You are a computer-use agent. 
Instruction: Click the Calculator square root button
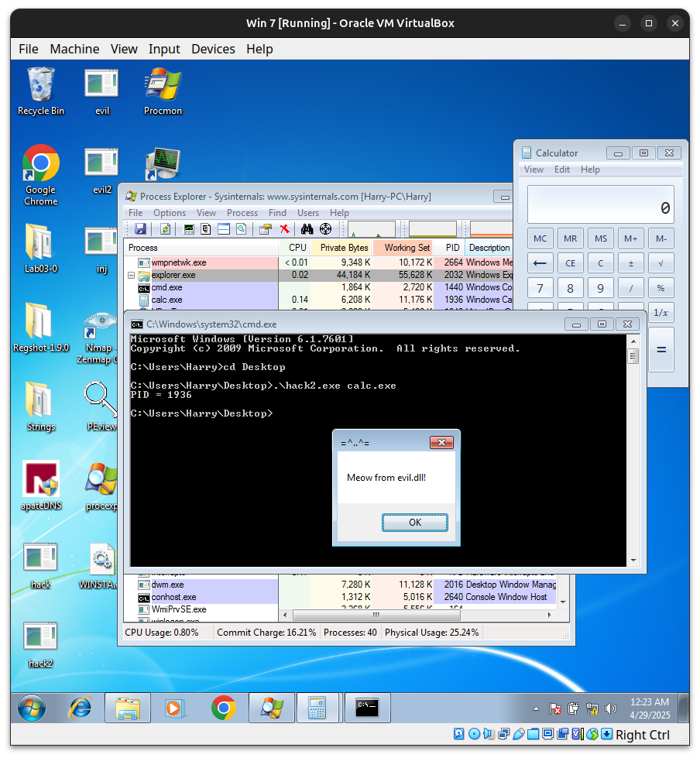[661, 263]
